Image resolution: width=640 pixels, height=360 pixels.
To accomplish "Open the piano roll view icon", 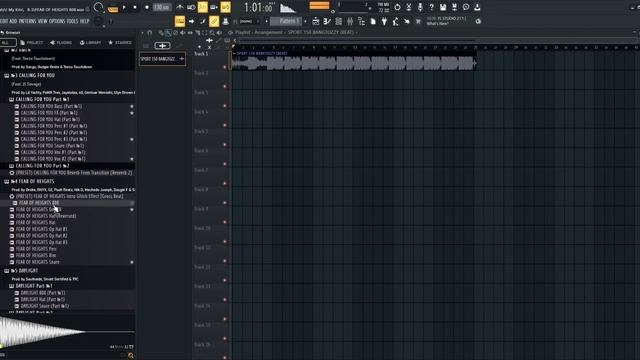I will (x=327, y=21).
